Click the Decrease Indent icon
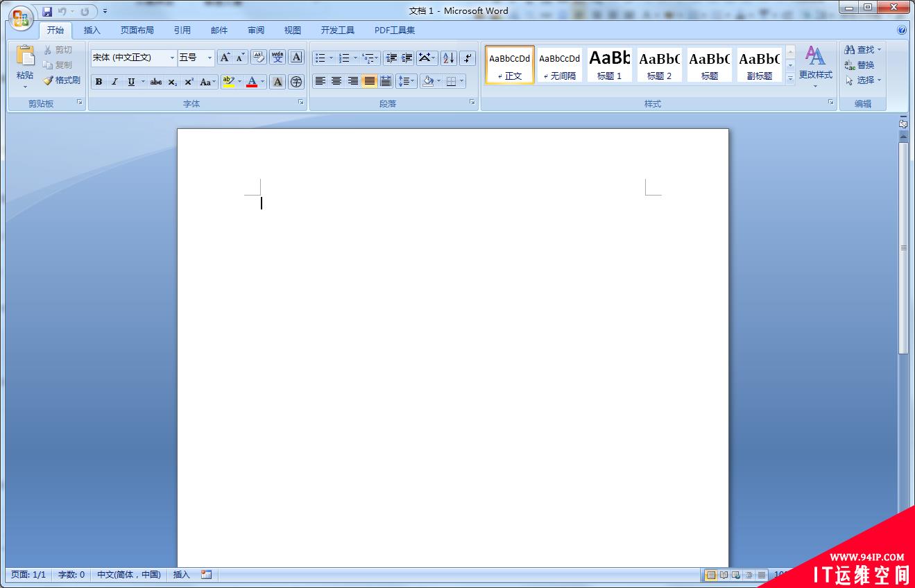Viewport: 915px width, 588px height. (x=391, y=58)
